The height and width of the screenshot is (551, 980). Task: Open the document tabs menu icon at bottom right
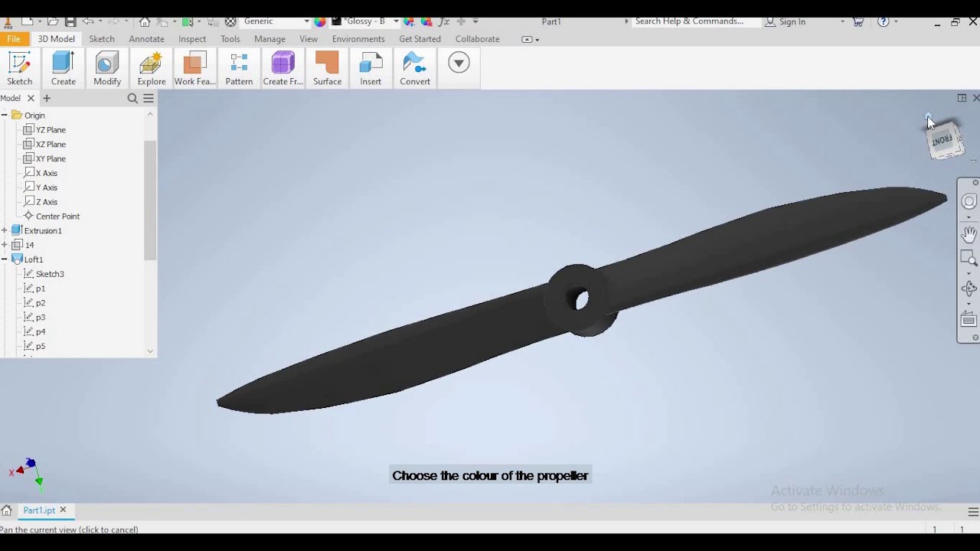point(973,512)
